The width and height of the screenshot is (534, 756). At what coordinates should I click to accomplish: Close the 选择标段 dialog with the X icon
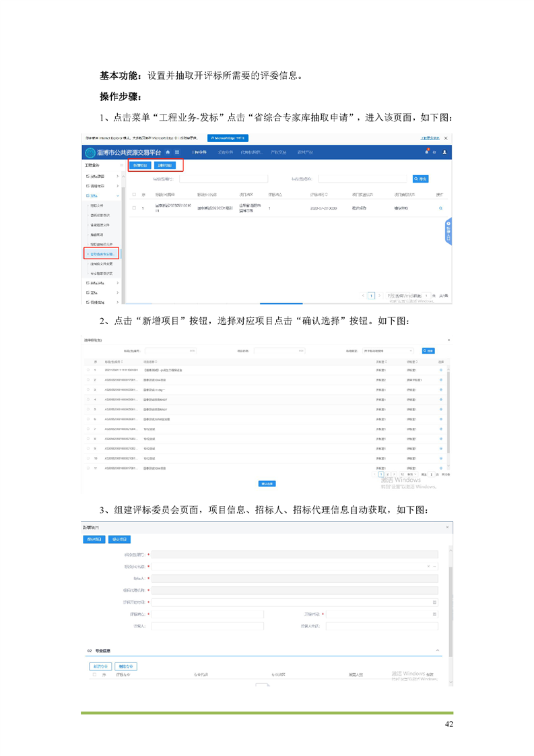click(449, 340)
